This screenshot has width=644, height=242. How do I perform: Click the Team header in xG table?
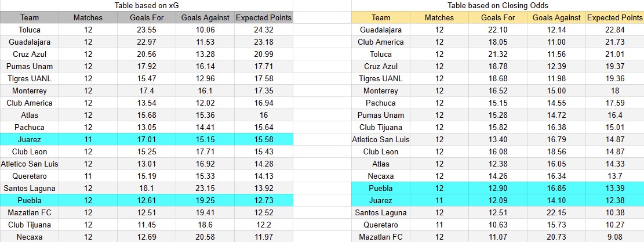pyautogui.click(x=29, y=17)
